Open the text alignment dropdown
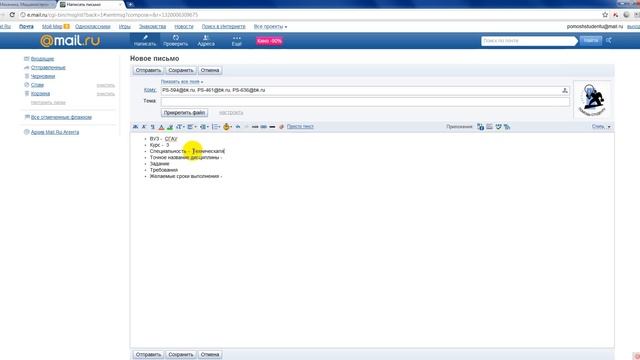 [191, 127]
